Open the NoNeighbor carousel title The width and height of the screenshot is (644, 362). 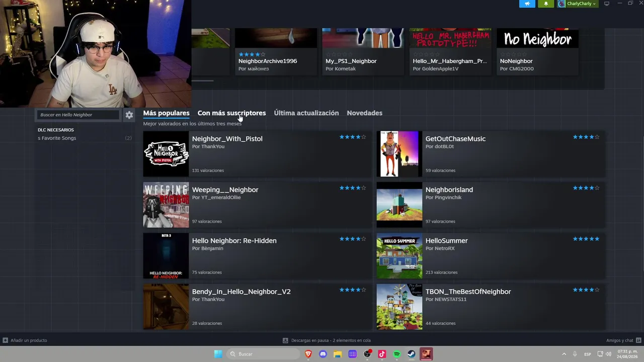pos(516,61)
